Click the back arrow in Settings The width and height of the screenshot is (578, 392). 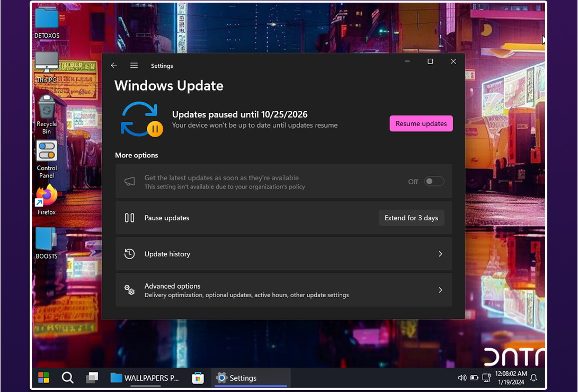click(x=114, y=66)
